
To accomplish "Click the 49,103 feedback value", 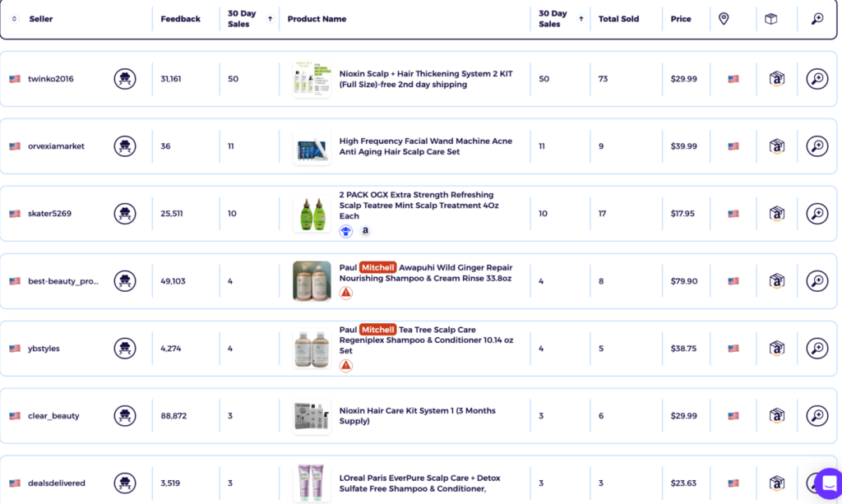I will pos(173,280).
